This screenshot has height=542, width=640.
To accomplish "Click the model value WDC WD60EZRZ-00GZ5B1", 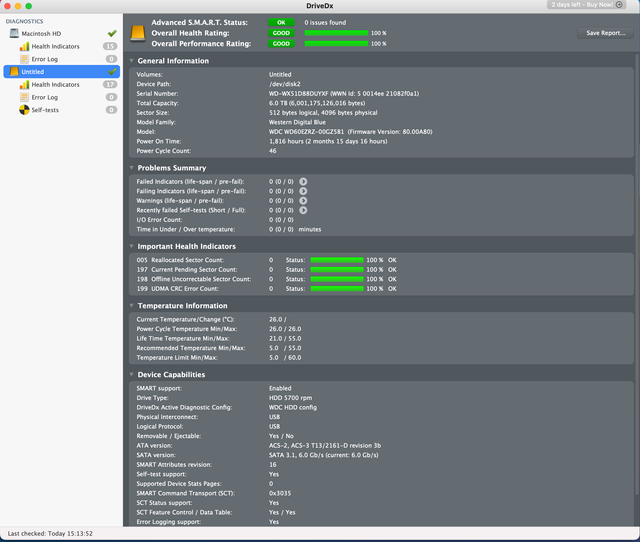I will (x=306, y=132).
